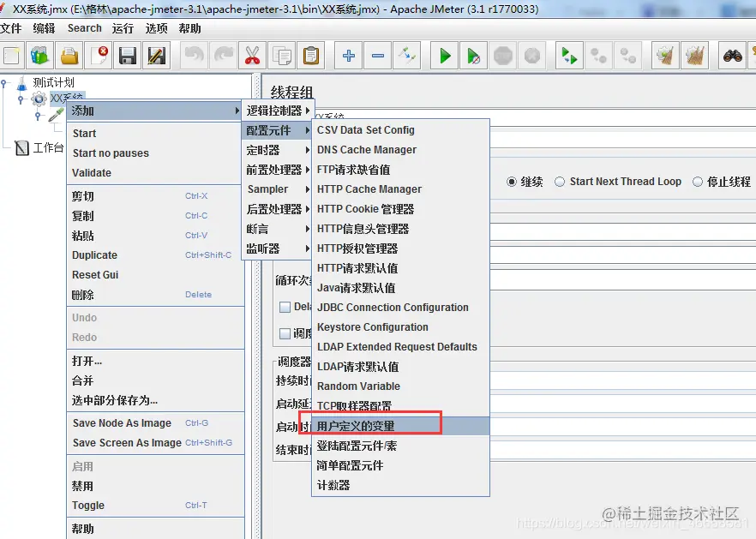Click the Copy toolbar icon
This screenshot has height=539, width=756.
(282, 56)
